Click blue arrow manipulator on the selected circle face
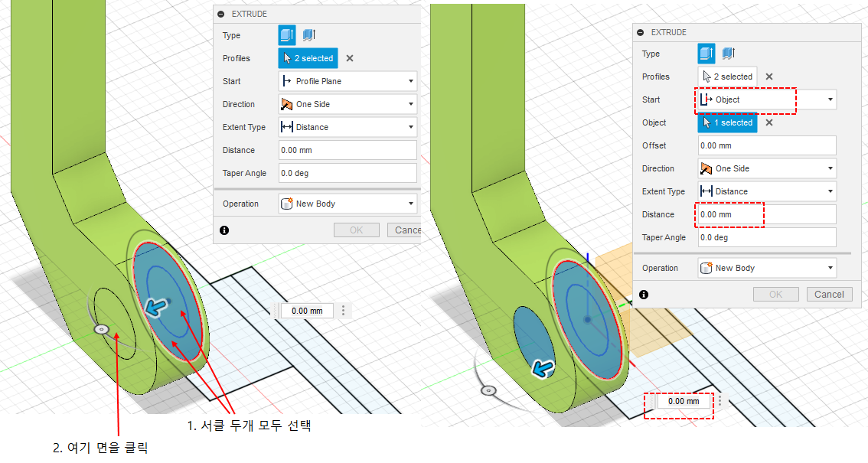This screenshot has height=463, width=868. coord(156,306)
